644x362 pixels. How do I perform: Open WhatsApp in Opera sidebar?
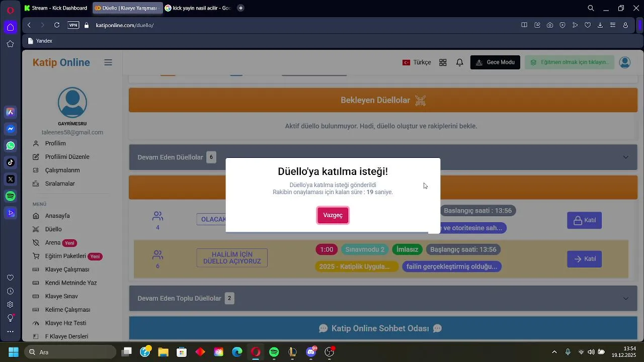(x=10, y=146)
